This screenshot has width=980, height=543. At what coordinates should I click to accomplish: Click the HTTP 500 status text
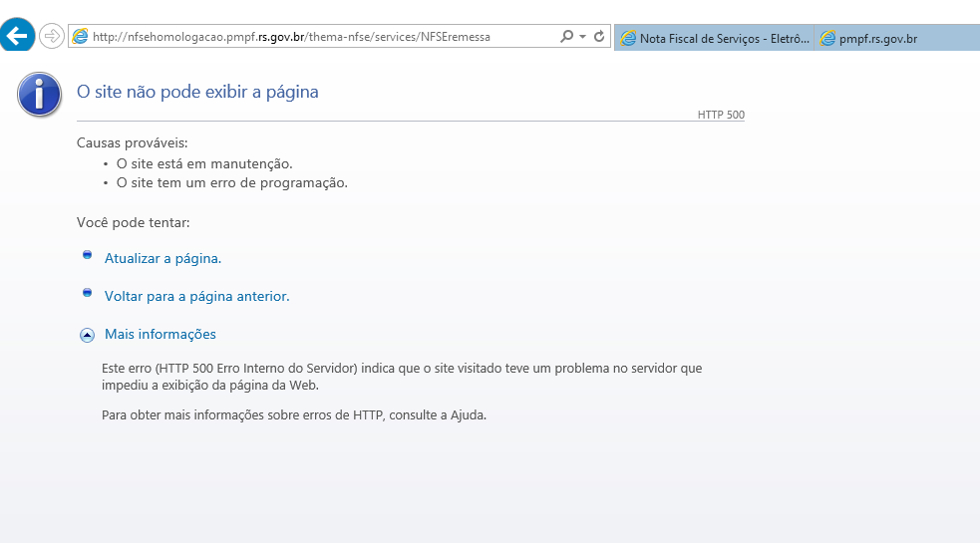click(721, 115)
